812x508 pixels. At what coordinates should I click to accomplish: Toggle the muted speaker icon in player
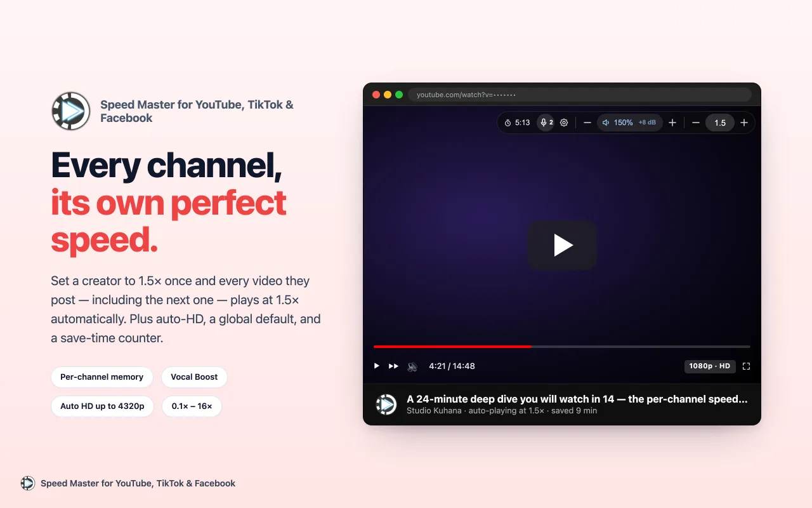[x=412, y=366]
